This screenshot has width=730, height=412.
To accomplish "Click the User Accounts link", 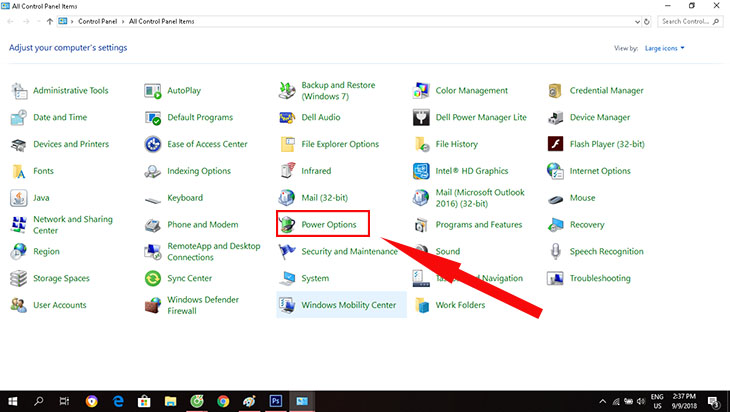I will [60, 305].
